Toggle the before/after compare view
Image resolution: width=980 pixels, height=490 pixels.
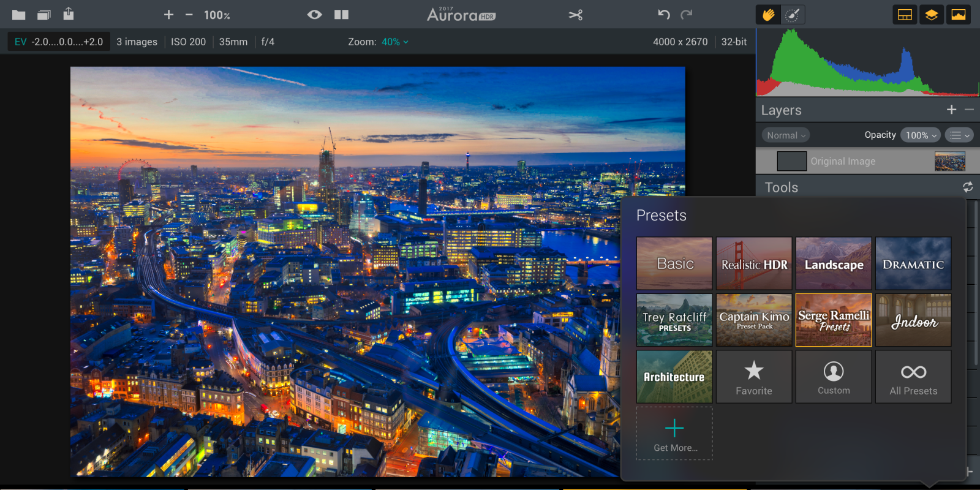(x=341, y=15)
